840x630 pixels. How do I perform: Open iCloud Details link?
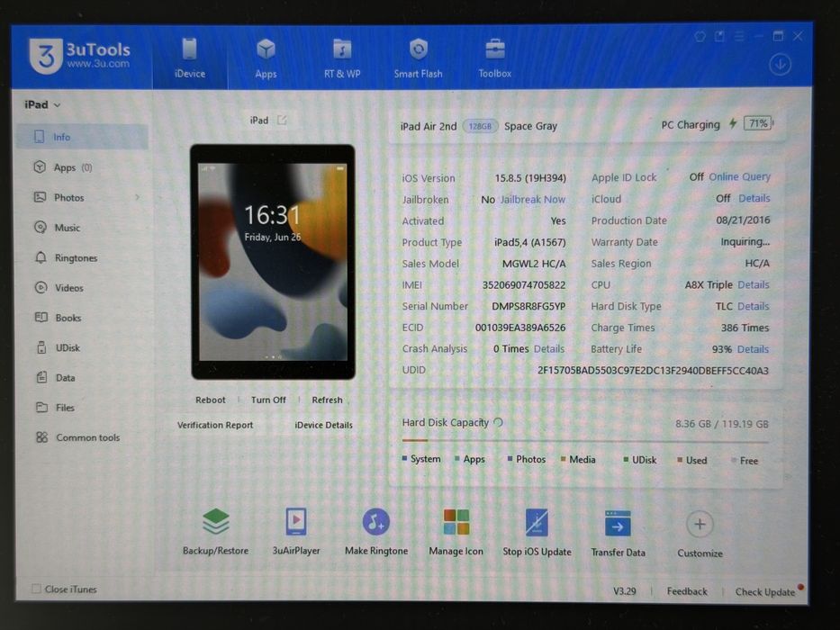click(x=754, y=198)
